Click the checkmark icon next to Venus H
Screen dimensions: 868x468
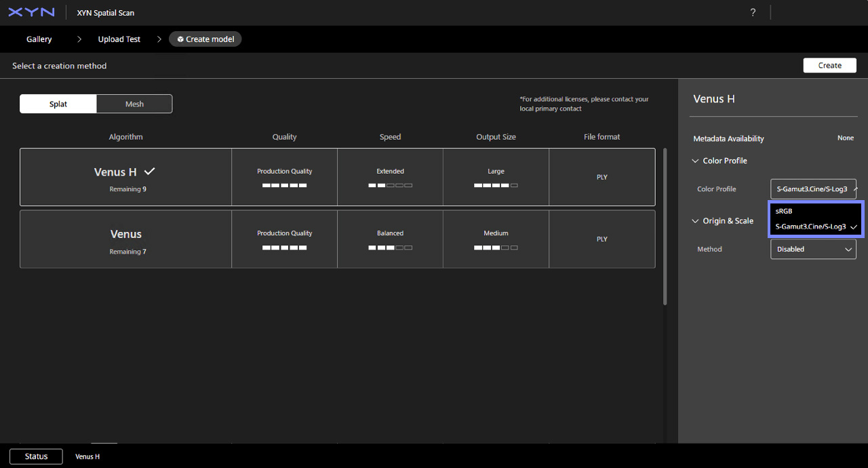click(x=150, y=171)
